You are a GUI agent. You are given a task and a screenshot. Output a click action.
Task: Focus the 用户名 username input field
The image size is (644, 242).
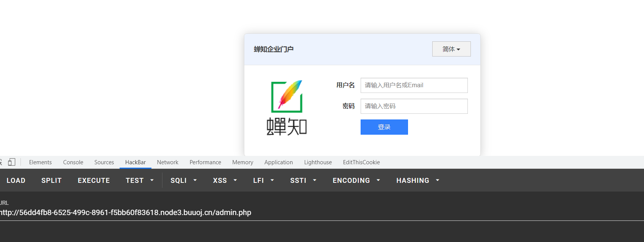coord(414,85)
